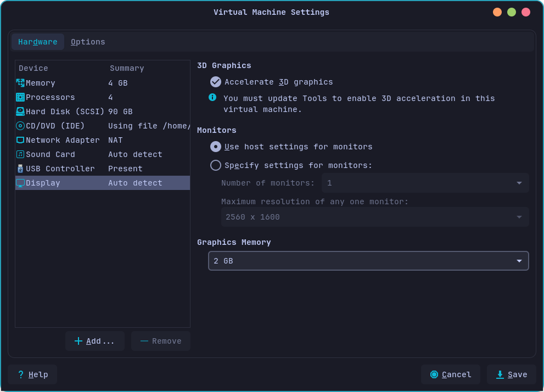This screenshot has width=544, height=392.
Task: Expand the Maximum resolution dropdown
Action: coord(375,217)
